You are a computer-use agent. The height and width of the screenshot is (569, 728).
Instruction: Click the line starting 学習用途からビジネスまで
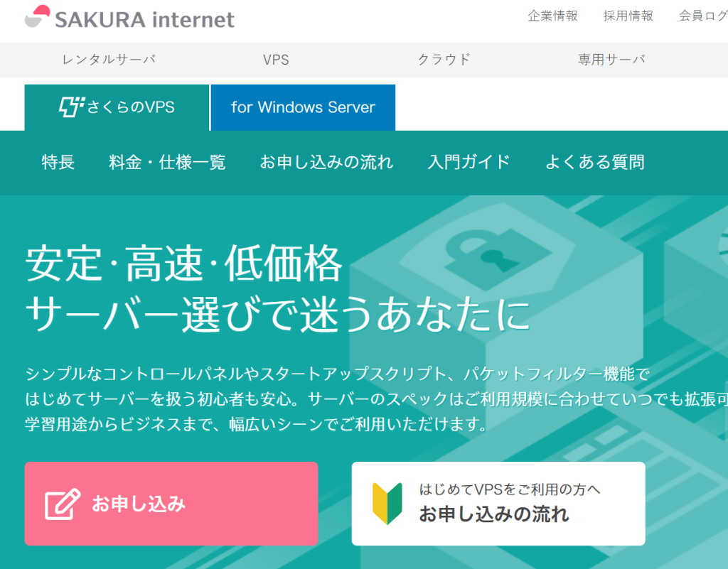256,424
